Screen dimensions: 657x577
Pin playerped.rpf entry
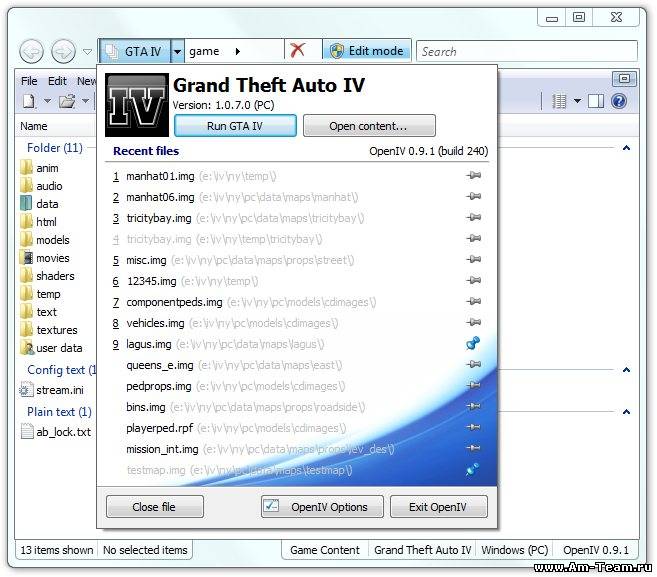(473, 427)
